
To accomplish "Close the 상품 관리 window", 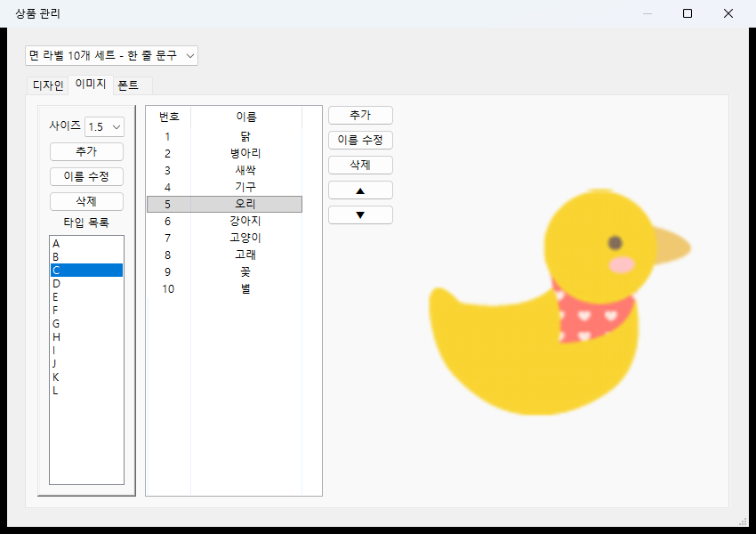I will pyautogui.click(x=728, y=13).
